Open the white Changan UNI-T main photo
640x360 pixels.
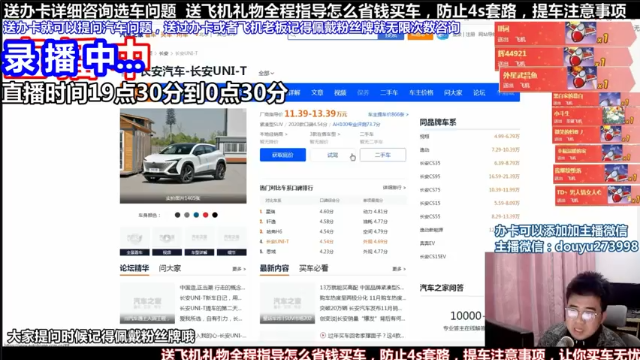tap(183, 156)
